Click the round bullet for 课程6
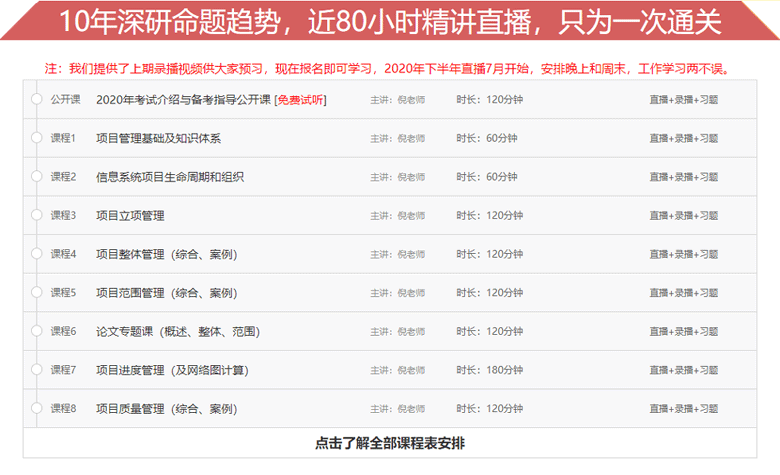 point(36,331)
